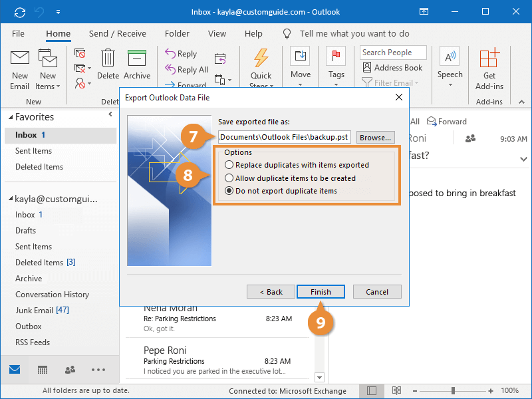Image resolution: width=532 pixels, height=399 pixels.
Task: Click Reply All in the ribbon
Action: tap(186, 70)
